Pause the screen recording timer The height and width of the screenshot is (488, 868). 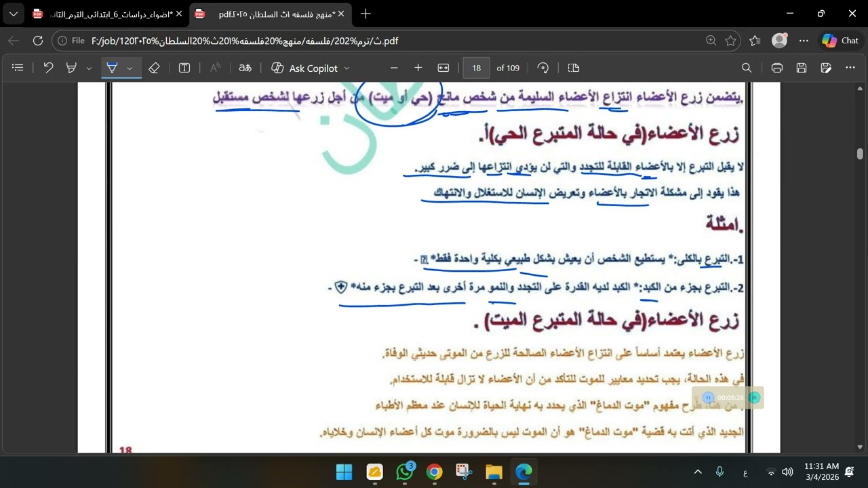(x=708, y=398)
